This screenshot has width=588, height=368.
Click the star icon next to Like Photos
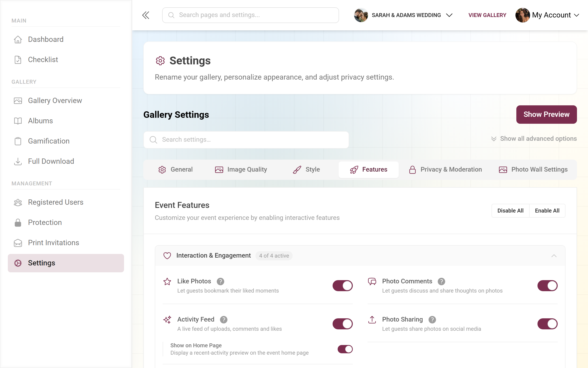[167, 282]
